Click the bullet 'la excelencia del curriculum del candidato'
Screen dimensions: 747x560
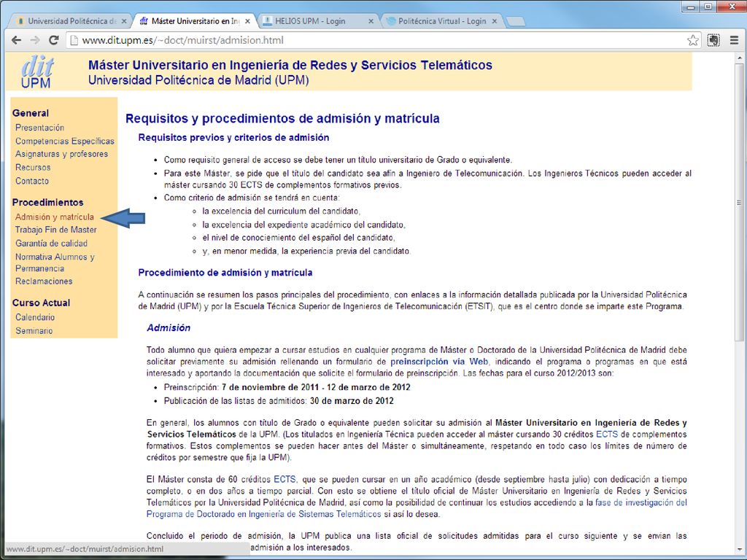282,211
